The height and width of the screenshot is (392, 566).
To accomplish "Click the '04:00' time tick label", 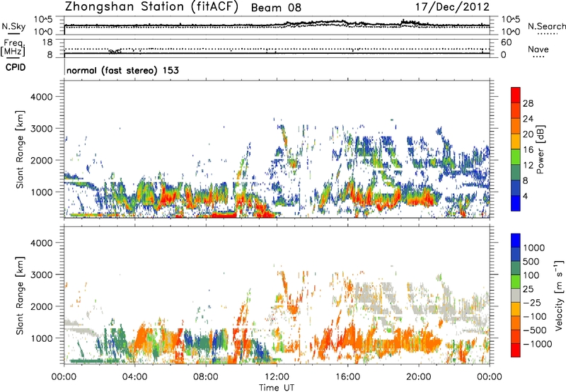I will coord(134,377).
